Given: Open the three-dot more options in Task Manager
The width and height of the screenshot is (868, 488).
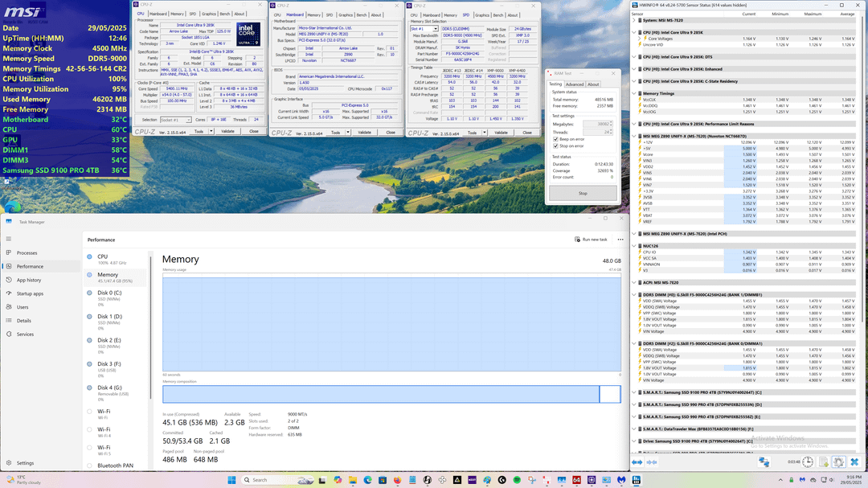Looking at the screenshot, I should [x=620, y=240].
